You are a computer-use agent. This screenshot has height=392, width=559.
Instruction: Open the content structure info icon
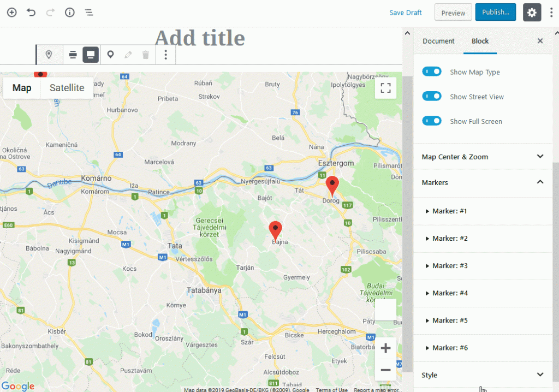pos(69,13)
